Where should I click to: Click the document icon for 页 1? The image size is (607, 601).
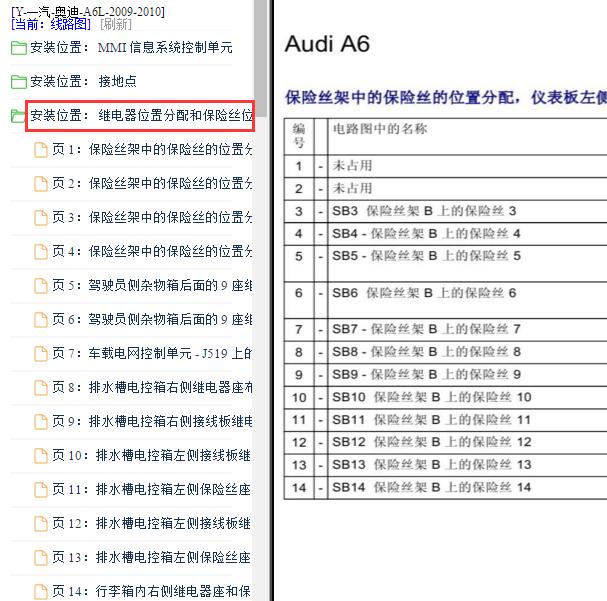coord(41,150)
